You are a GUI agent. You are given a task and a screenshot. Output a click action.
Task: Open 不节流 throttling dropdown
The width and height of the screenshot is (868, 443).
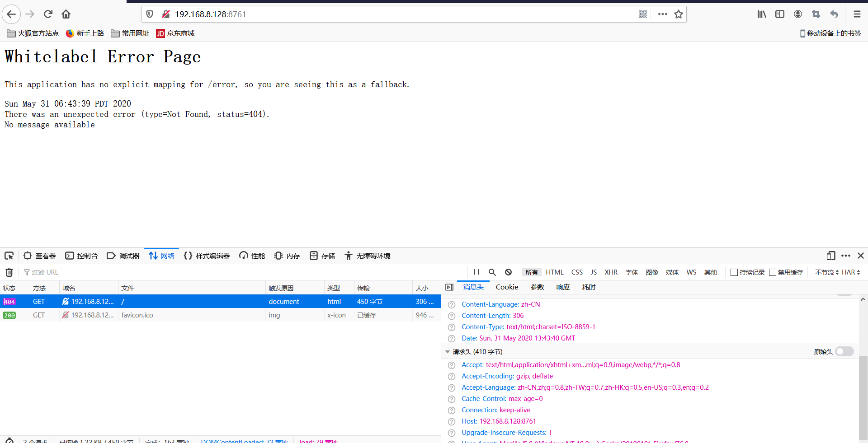[827, 272]
